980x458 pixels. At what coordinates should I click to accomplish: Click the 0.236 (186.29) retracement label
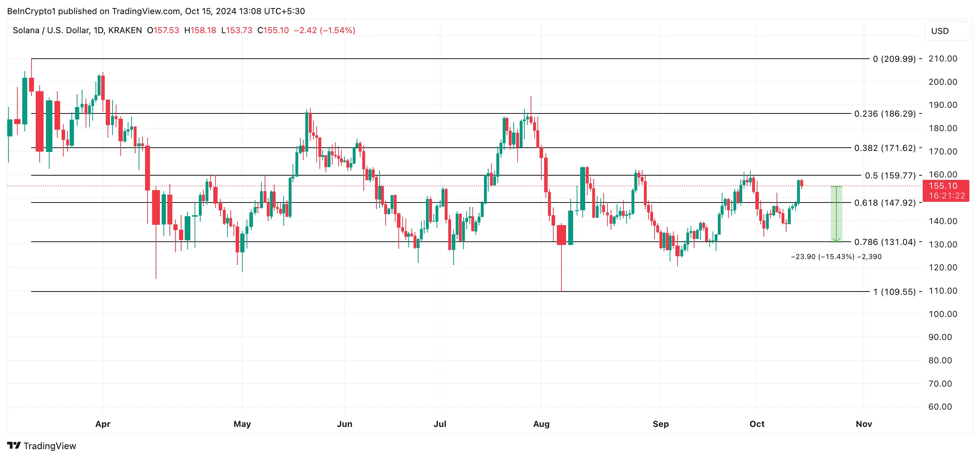(x=884, y=114)
